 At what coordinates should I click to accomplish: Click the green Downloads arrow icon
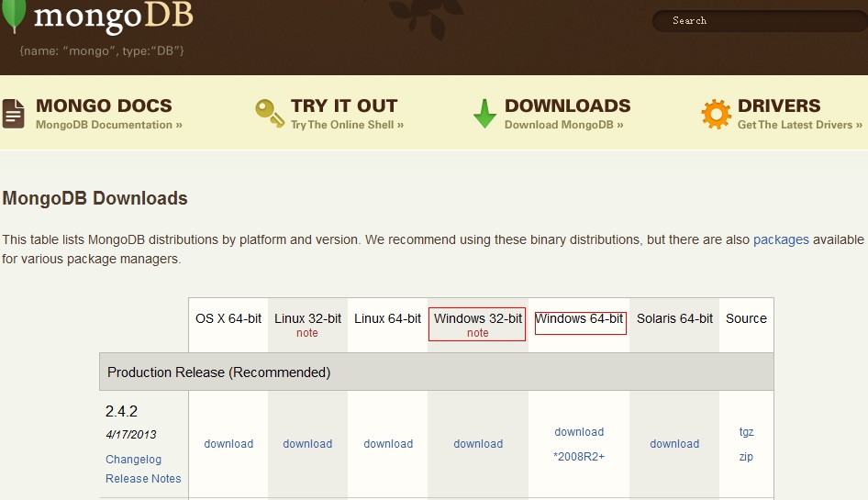(x=485, y=114)
